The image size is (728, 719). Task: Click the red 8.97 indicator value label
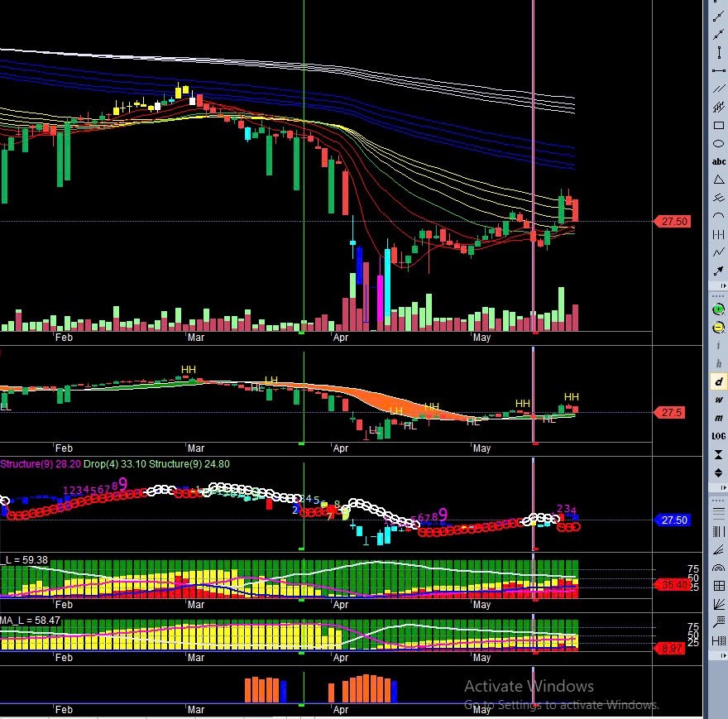tap(669, 649)
